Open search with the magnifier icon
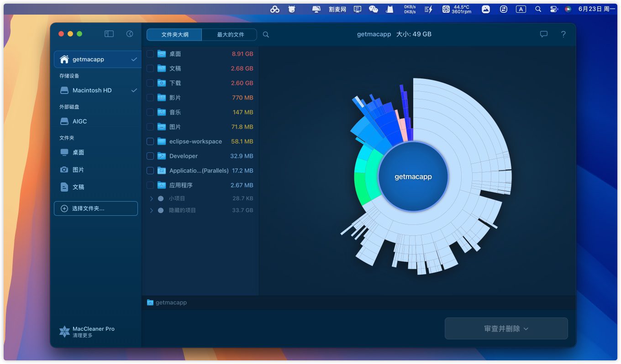 click(266, 35)
